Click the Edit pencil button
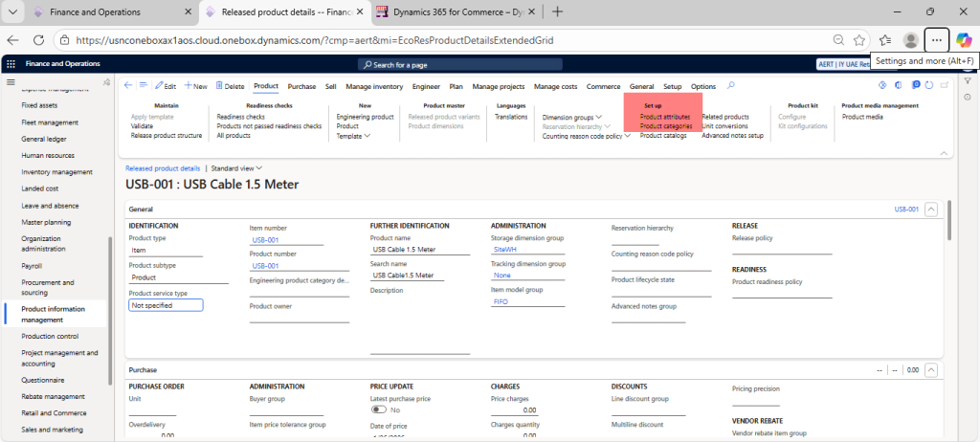This screenshot has width=980, height=442. [x=165, y=86]
